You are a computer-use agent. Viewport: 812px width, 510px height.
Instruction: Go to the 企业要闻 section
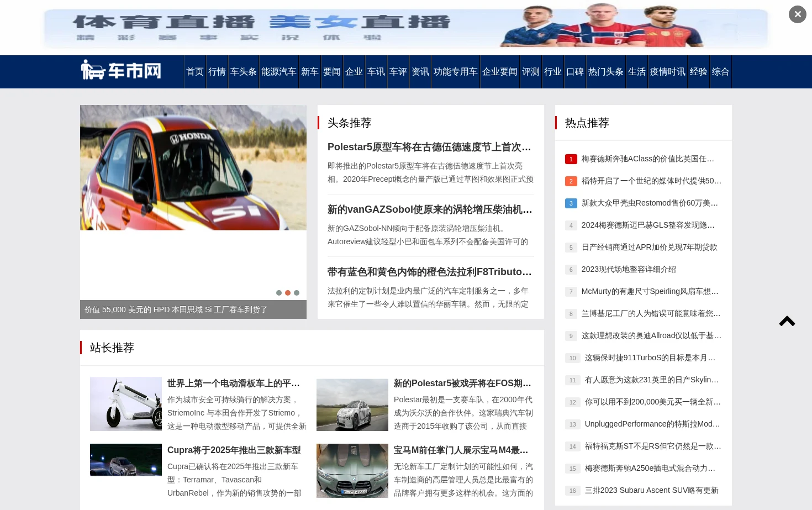(x=500, y=72)
